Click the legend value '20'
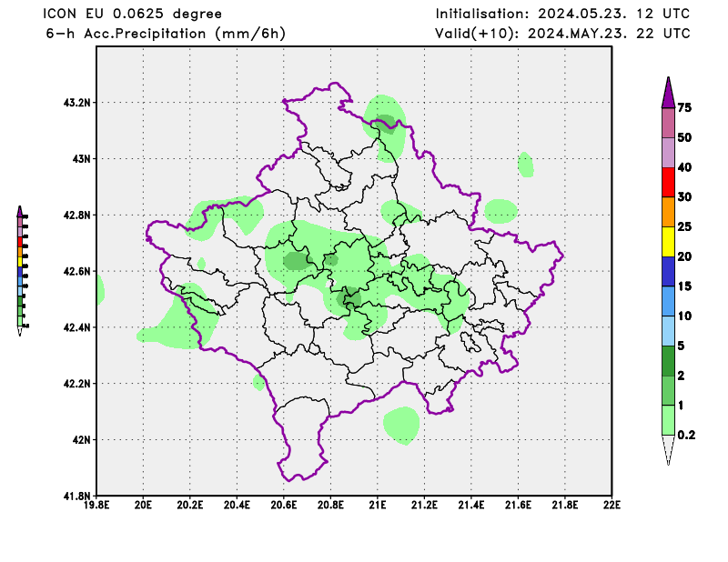728x562 pixels. [x=684, y=256]
